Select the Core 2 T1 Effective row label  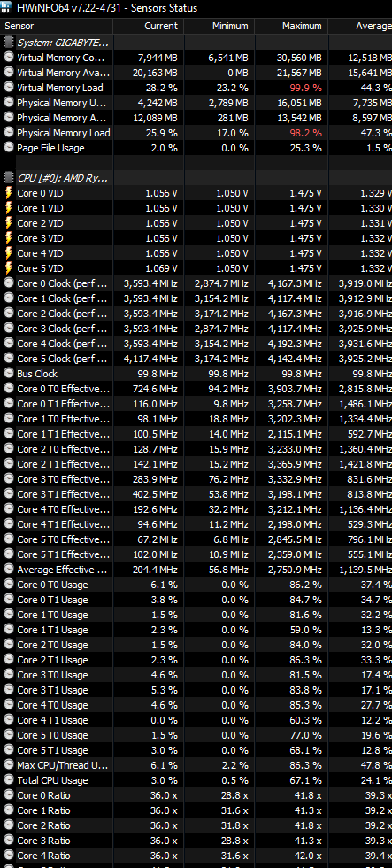(x=64, y=464)
